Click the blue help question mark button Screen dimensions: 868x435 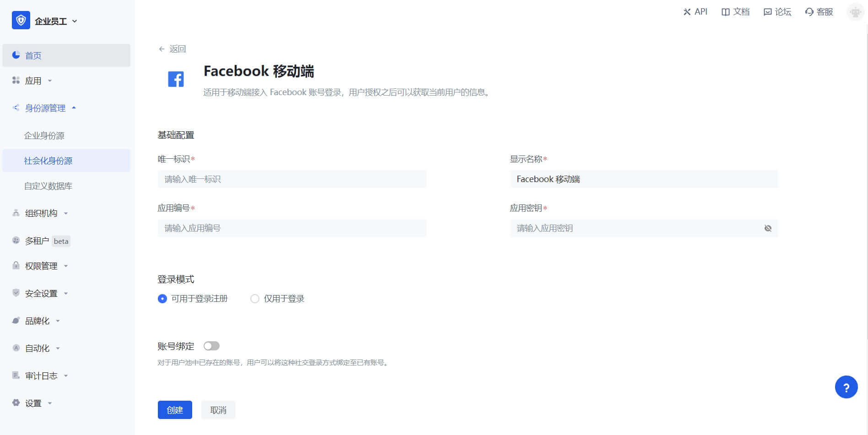point(846,387)
